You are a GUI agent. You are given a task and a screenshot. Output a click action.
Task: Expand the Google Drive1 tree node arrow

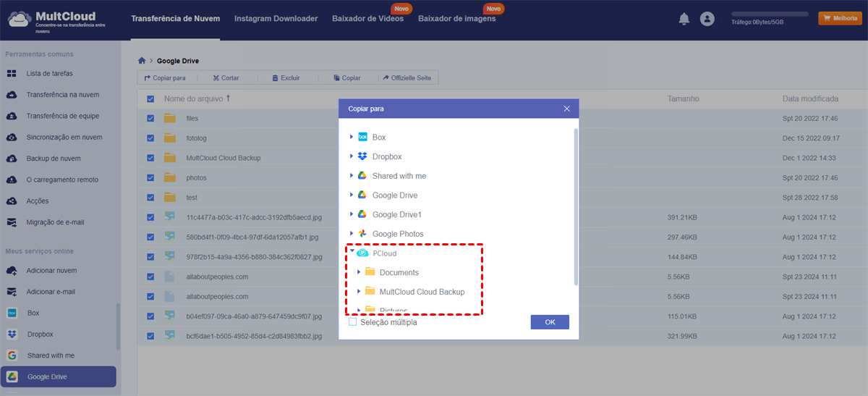tap(352, 214)
